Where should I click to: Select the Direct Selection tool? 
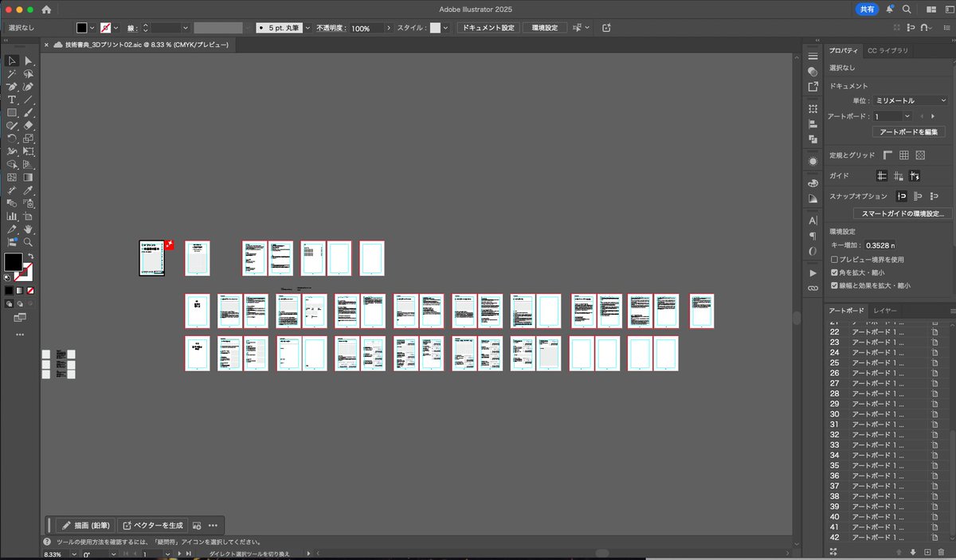pos(29,61)
